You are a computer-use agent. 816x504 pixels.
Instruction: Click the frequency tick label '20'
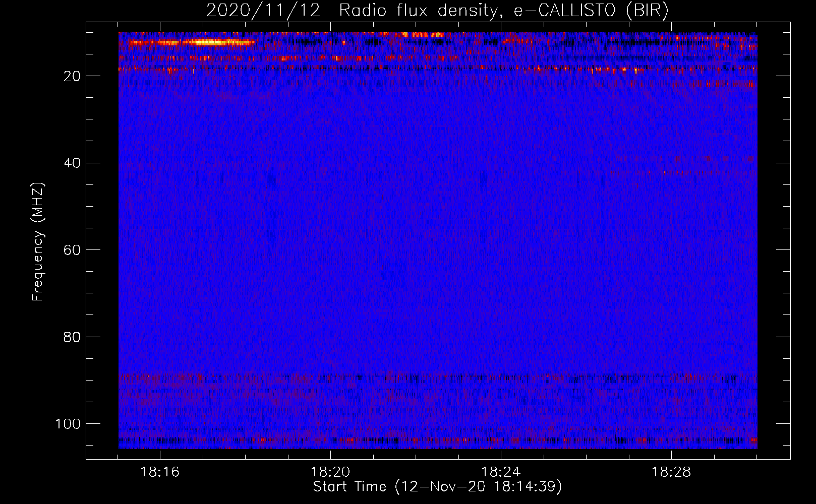(x=72, y=76)
